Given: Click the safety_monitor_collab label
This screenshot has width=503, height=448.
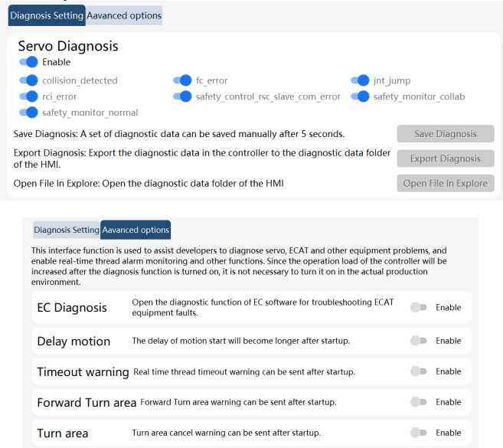Looking at the screenshot, I should (x=420, y=96).
